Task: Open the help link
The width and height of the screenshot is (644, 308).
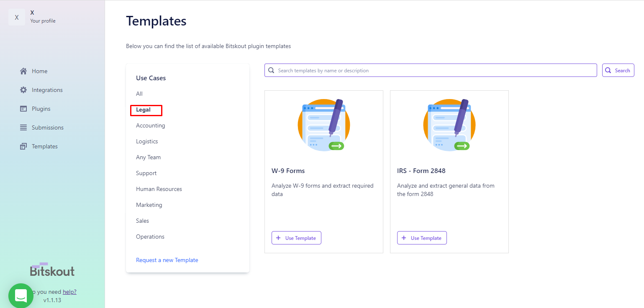Action: pyautogui.click(x=69, y=292)
